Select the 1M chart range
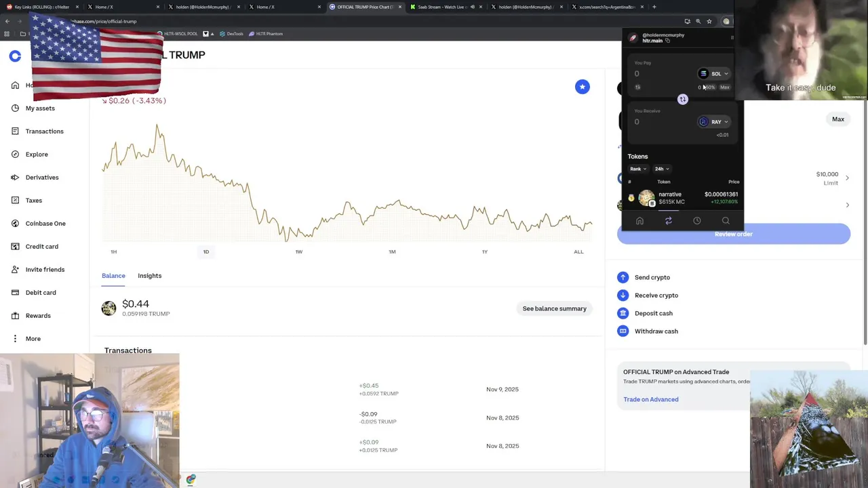Viewport: 868px width, 488px height. (x=392, y=252)
